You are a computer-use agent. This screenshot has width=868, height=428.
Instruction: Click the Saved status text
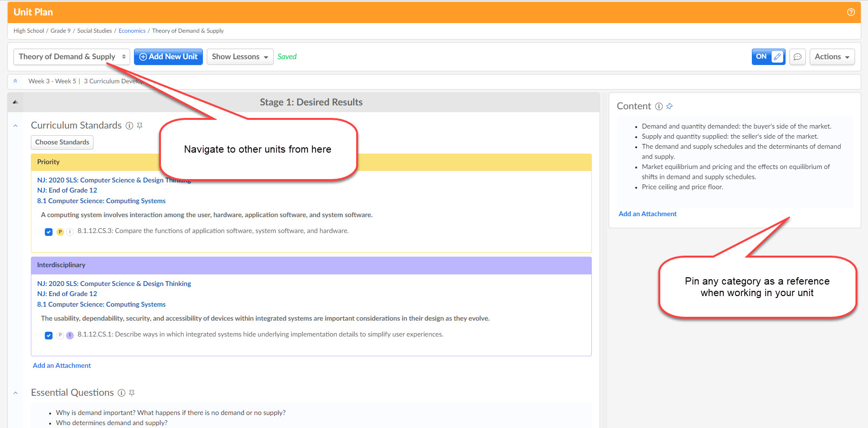[x=287, y=57]
